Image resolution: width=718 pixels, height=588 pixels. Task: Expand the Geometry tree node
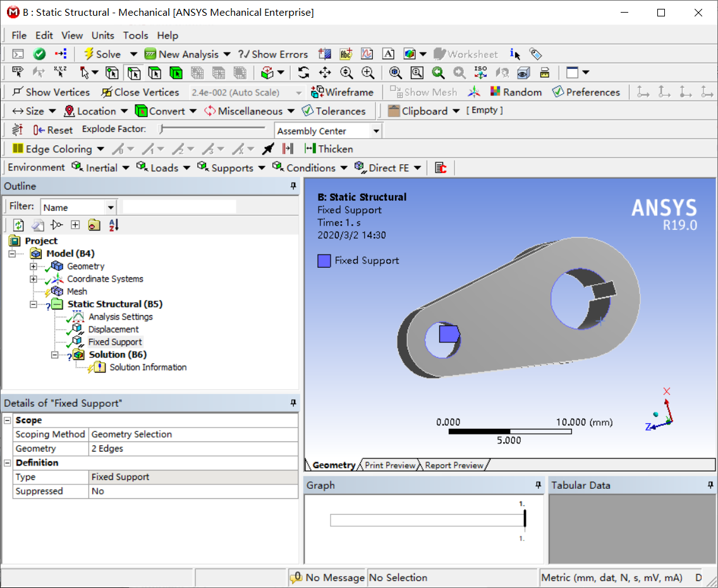click(33, 266)
